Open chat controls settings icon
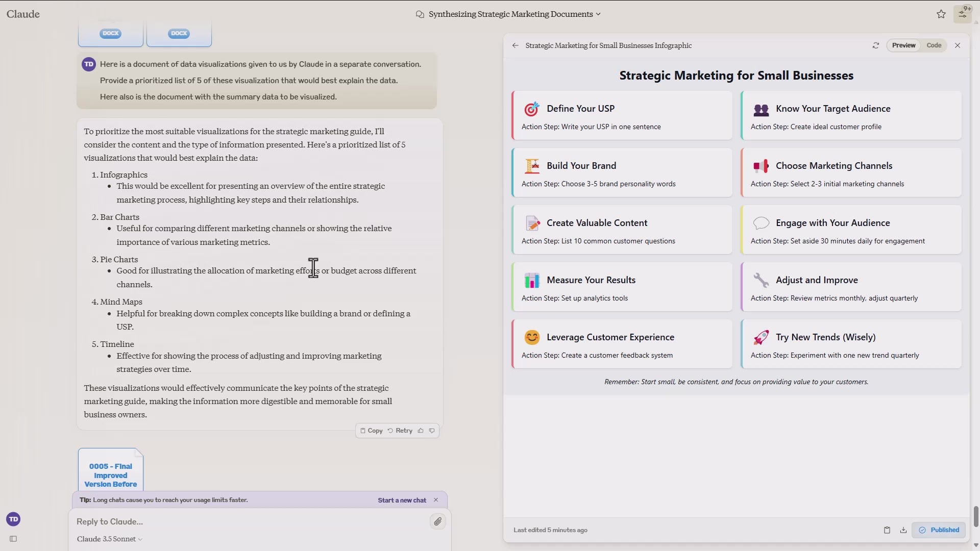 (x=962, y=14)
